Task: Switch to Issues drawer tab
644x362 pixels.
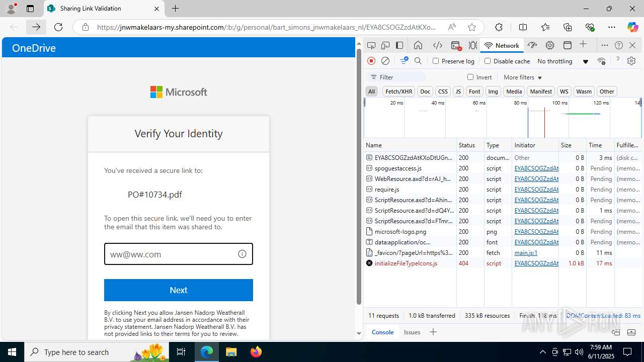Action: [x=412, y=332]
